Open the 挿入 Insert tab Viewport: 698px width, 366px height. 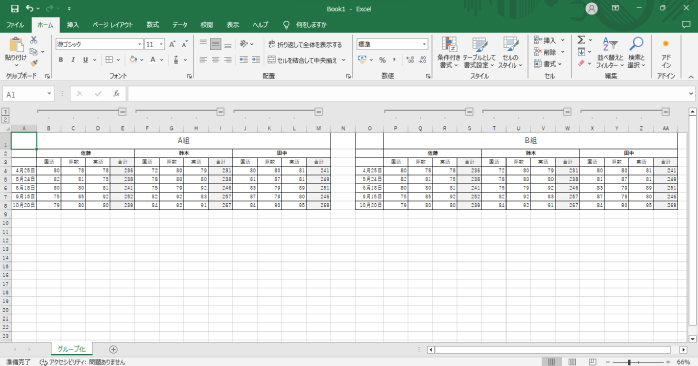tap(73, 25)
